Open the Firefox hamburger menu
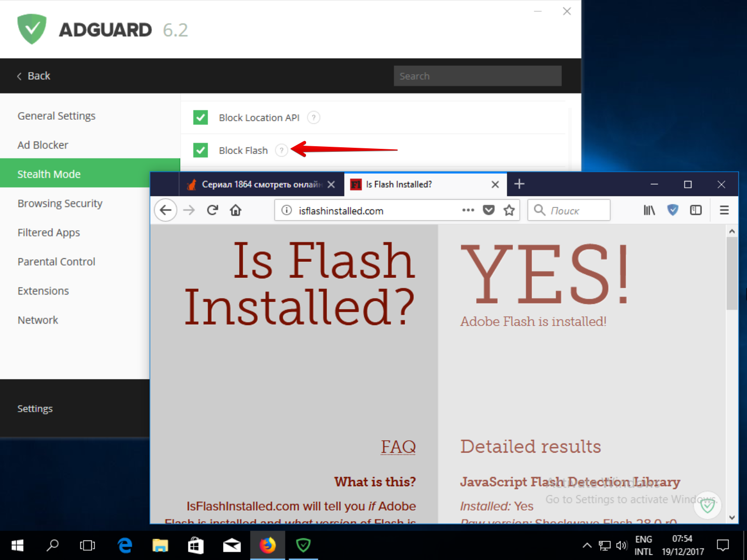Image resolution: width=747 pixels, height=560 pixels. point(724,210)
